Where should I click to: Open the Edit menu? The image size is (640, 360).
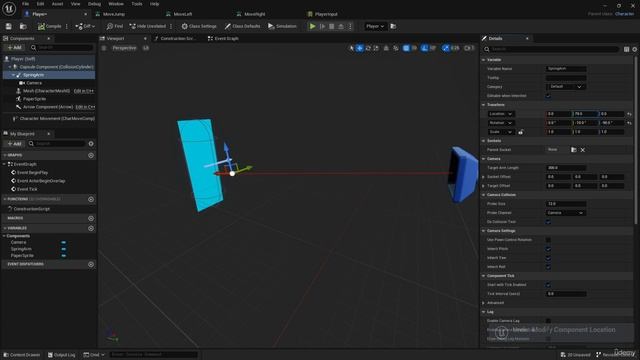pyautogui.click(x=40, y=4)
